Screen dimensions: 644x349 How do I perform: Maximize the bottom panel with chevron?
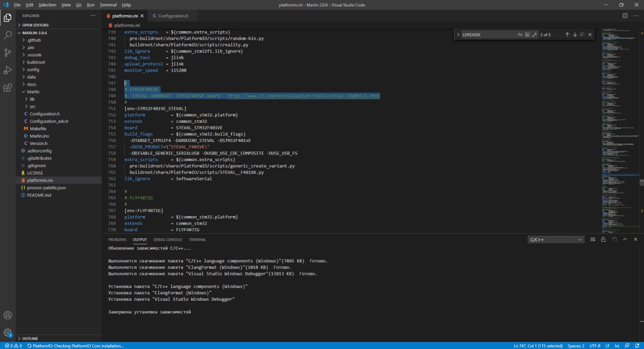625,240
